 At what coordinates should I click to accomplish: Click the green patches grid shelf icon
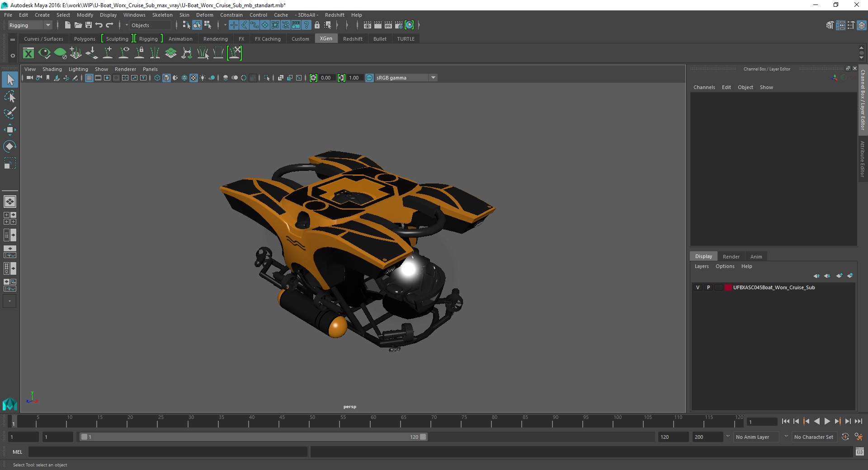(x=171, y=53)
